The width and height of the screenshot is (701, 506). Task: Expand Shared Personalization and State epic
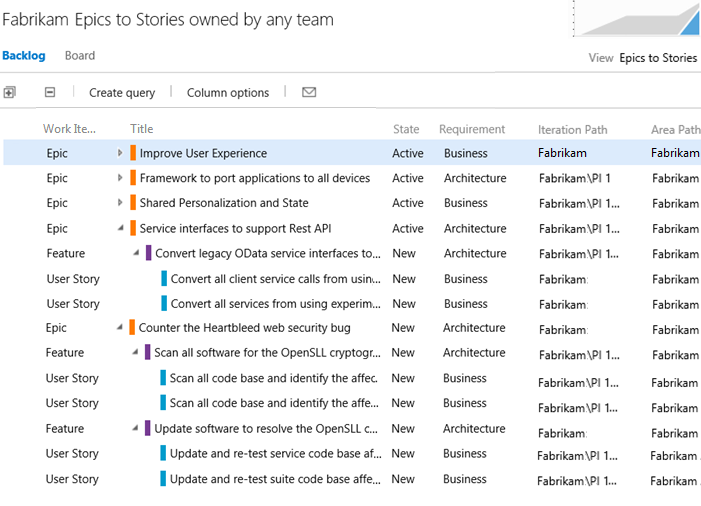[120, 203]
